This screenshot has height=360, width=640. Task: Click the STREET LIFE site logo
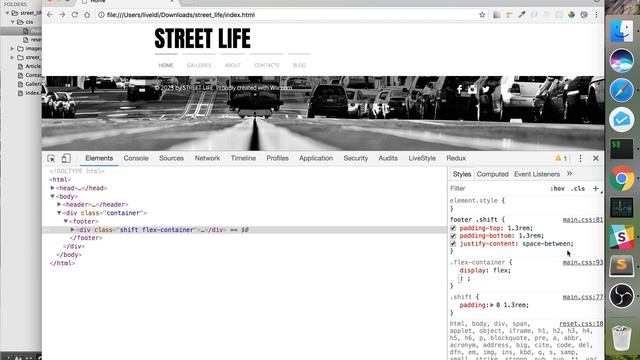202,39
